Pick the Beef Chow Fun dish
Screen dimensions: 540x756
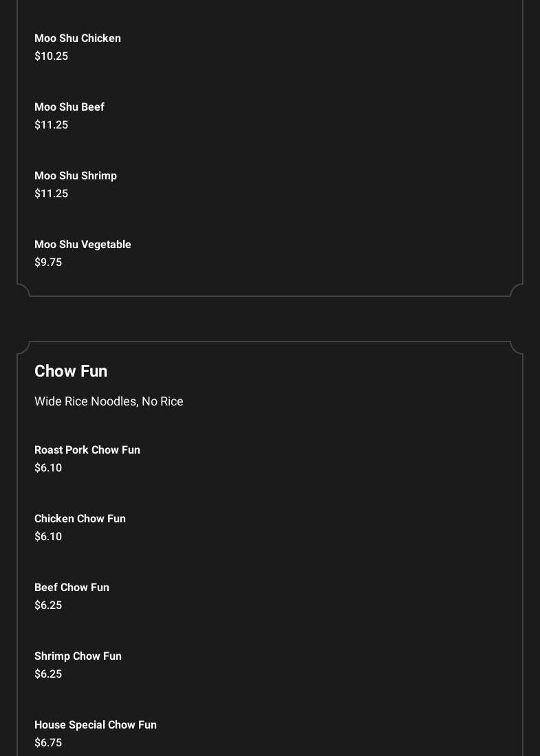[x=72, y=588]
